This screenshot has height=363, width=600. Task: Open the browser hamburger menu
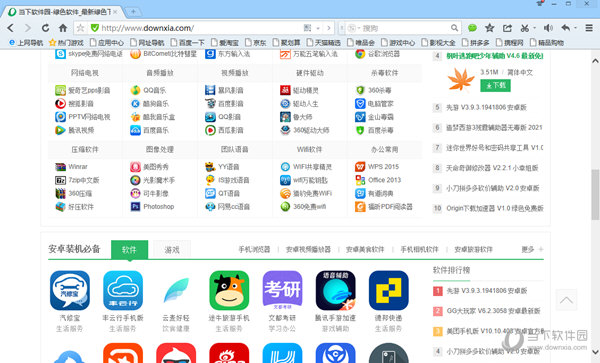[589, 28]
